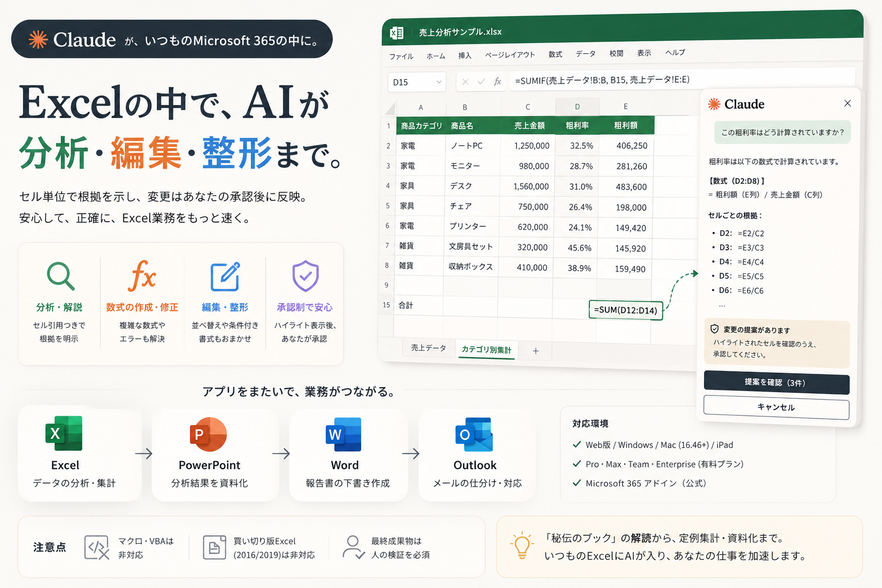Select the cell containing 1,560,000
The image size is (882, 588).
[527, 187]
